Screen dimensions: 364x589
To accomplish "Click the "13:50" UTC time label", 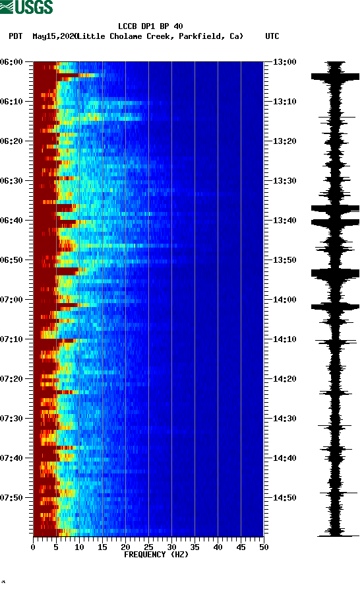I will pos(284,260).
